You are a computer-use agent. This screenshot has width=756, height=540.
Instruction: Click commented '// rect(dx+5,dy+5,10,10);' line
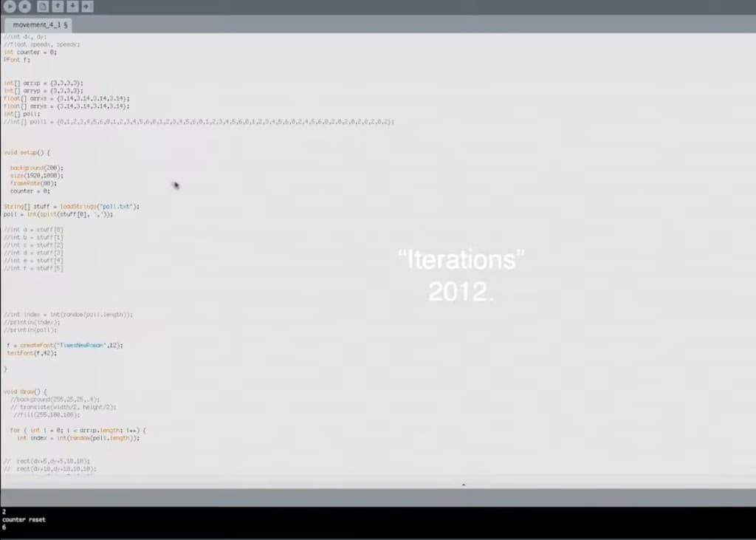47,462
